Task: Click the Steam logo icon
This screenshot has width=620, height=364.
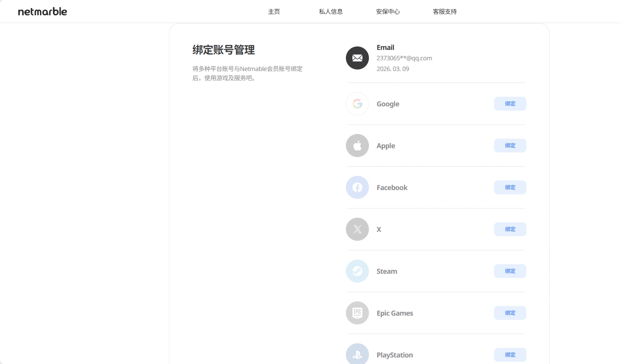Action: pyautogui.click(x=357, y=271)
